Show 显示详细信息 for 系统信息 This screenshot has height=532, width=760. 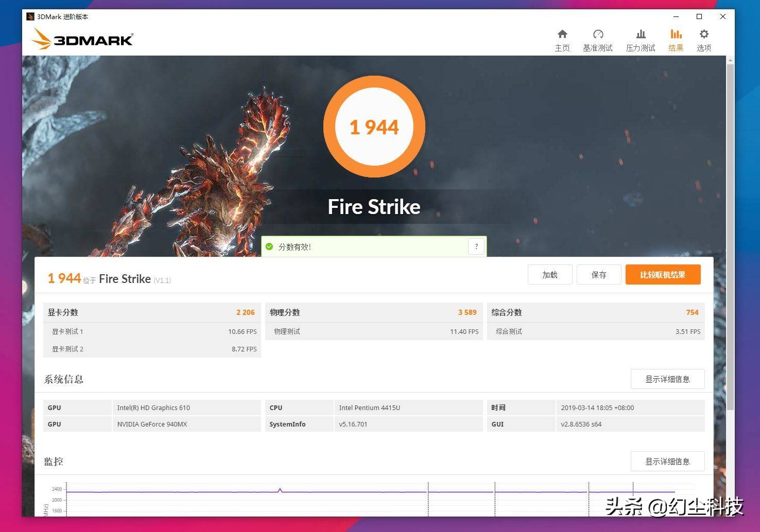tap(667, 379)
